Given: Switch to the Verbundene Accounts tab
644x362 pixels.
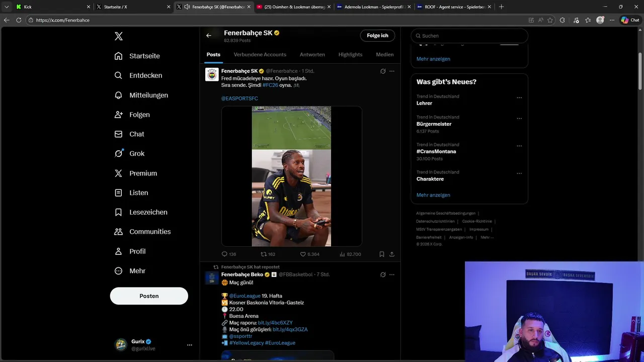Looking at the screenshot, I should pyautogui.click(x=260, y=54).
